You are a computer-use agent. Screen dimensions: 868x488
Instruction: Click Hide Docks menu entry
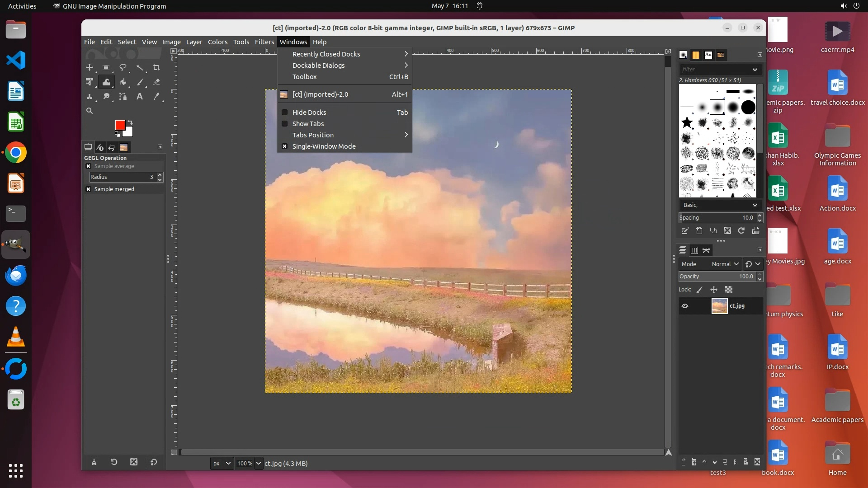coord(309,113)
